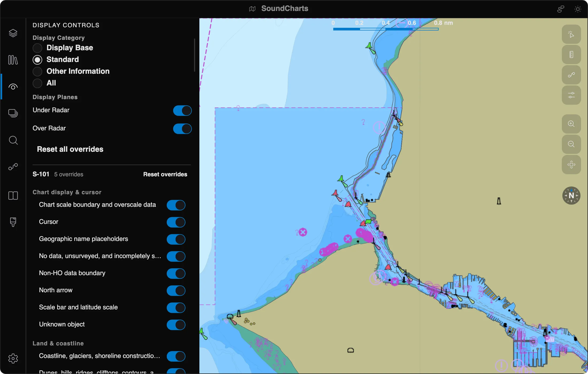
Task: Toggle the Cursor switch
Action: [176, 222]
